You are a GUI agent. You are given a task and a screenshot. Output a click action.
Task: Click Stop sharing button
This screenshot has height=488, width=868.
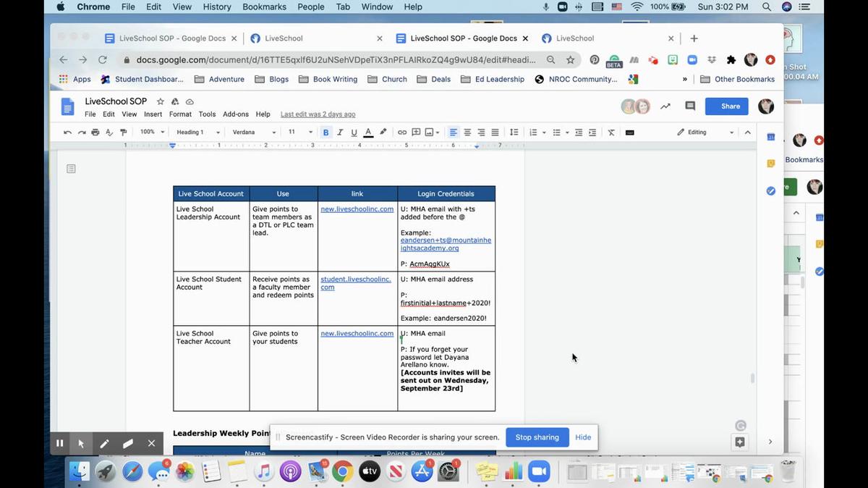(537, 437)
